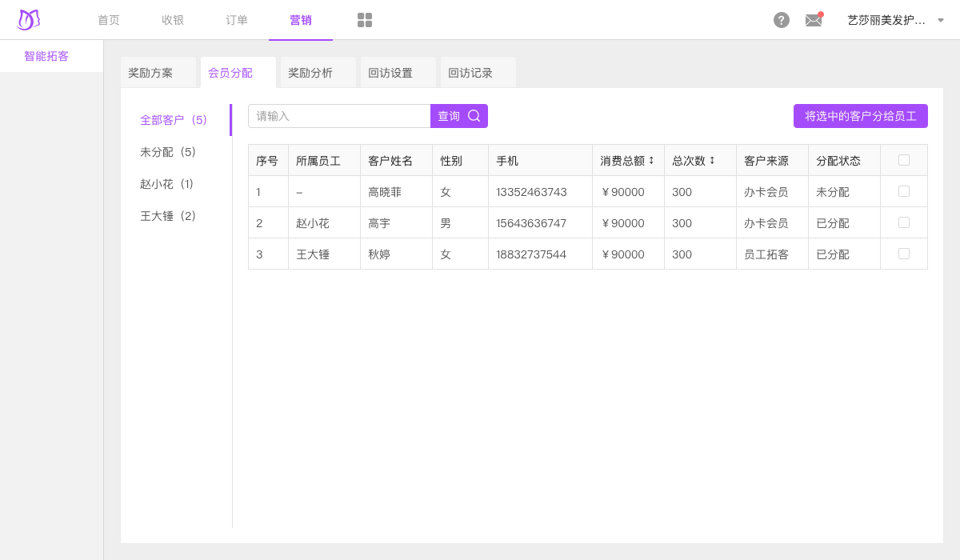Viewport: 960px width, 560px height.
Task: Click the 查询 search button
Action: (x=458, y=116)
